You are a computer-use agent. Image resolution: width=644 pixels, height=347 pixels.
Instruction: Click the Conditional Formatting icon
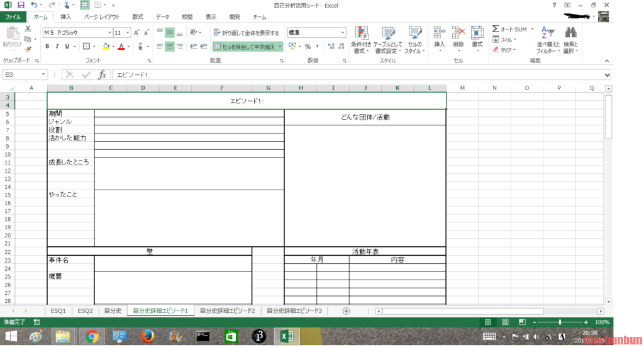pos(361,39)
